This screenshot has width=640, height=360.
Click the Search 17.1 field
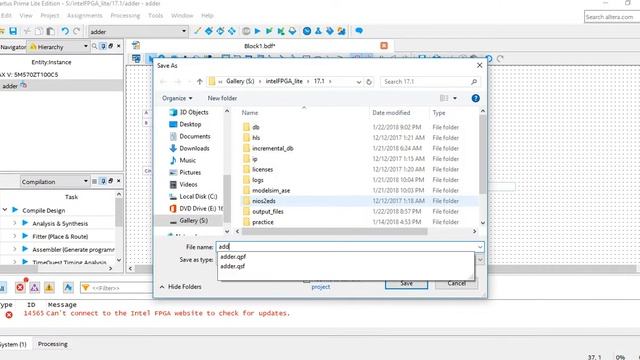point(430,82)
